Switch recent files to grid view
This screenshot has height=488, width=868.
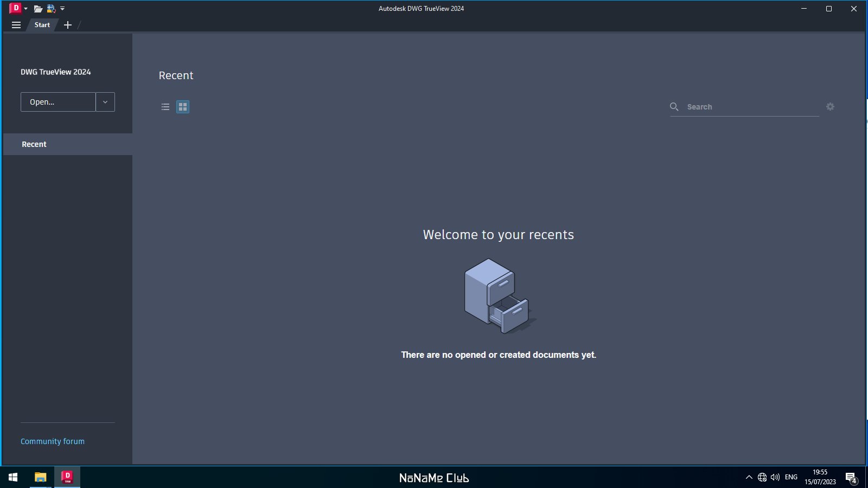point(183,107)
